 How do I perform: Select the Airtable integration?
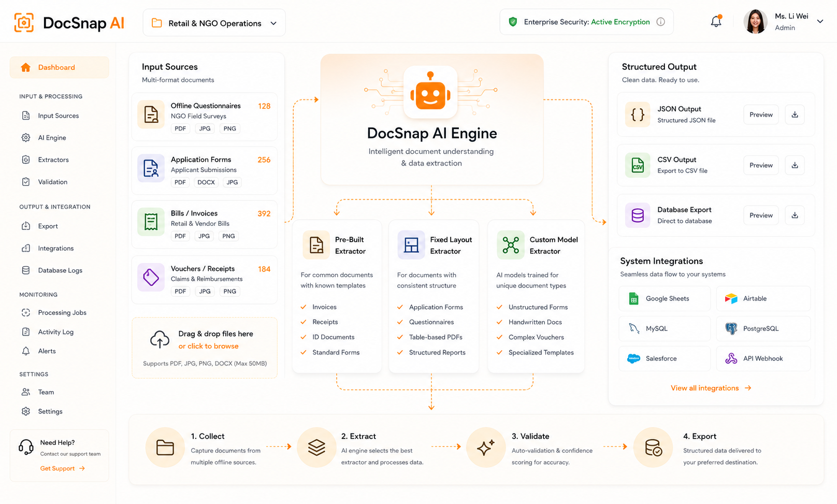pyautogui.click(x=763, y=298)
